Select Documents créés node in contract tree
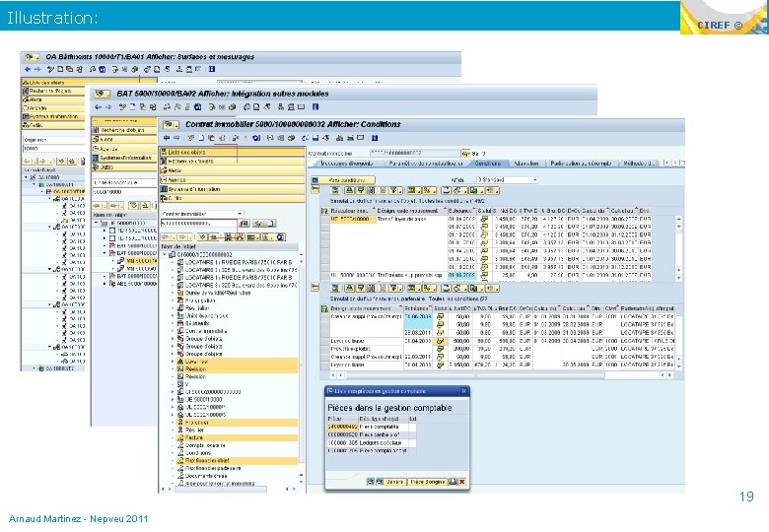Screen dimensions: 769x532 [206, 476]
